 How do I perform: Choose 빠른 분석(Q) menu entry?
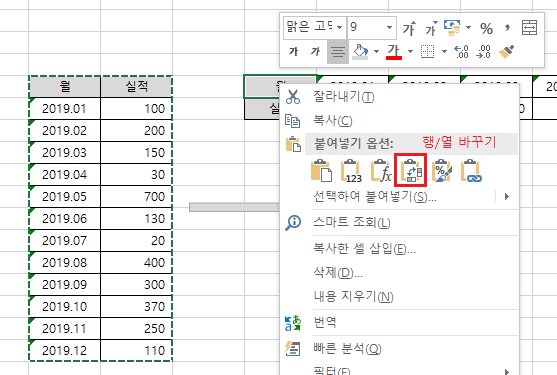347,349
